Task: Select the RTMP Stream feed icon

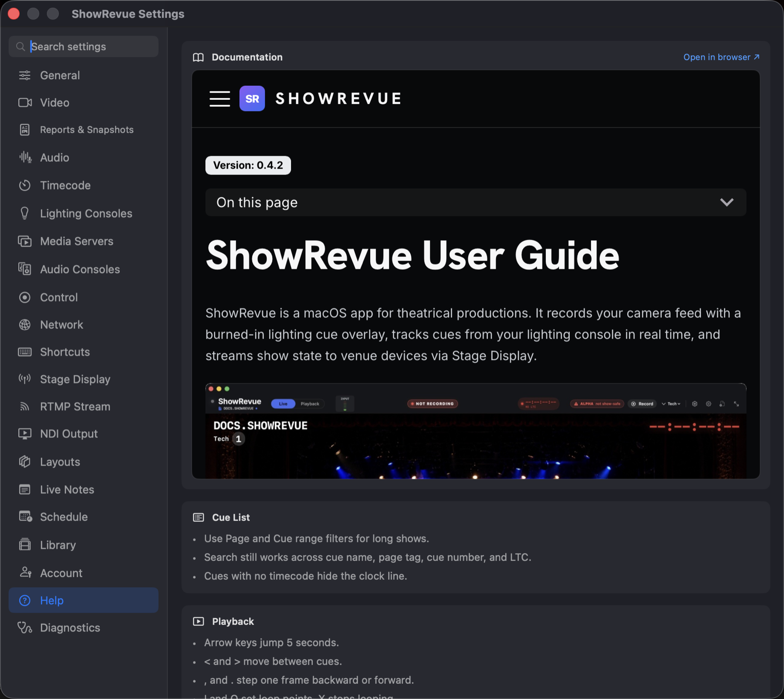Action: click(x=25, y=407)
